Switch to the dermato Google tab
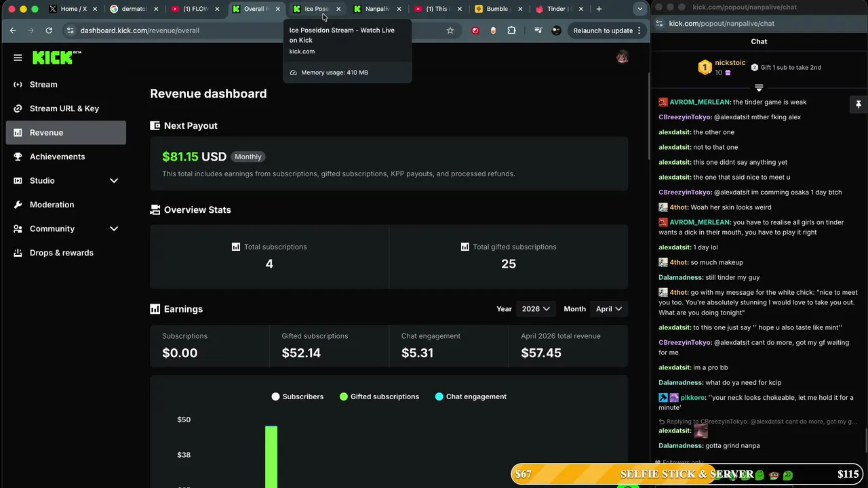Image resolution: width=868 pixels, height=488 pixels. tap(134, 9)
